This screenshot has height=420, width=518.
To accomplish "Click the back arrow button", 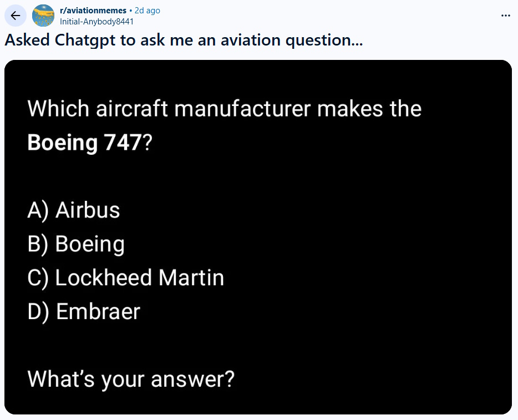I will pos(15,16).
